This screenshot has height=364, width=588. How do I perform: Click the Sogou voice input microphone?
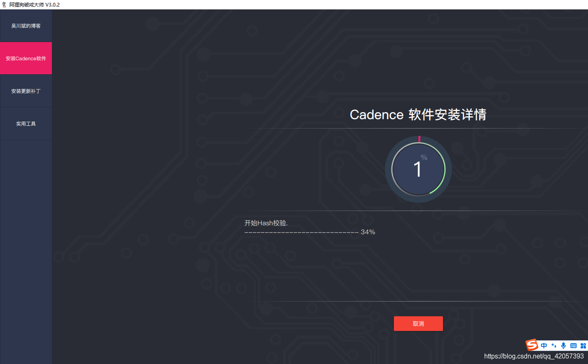[563, 346]
